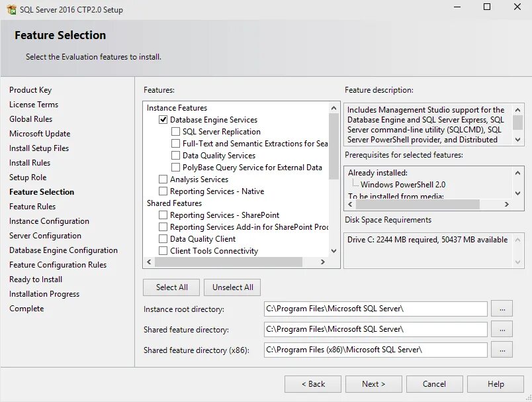The height and width of the screenshot is (402, 532).
Task: Click features list scroll up arrow
Action: click(x=334, y=108)
